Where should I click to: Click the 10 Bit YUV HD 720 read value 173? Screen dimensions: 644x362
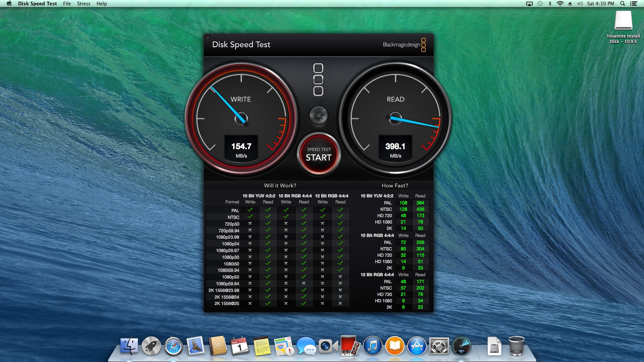[420, 216]
